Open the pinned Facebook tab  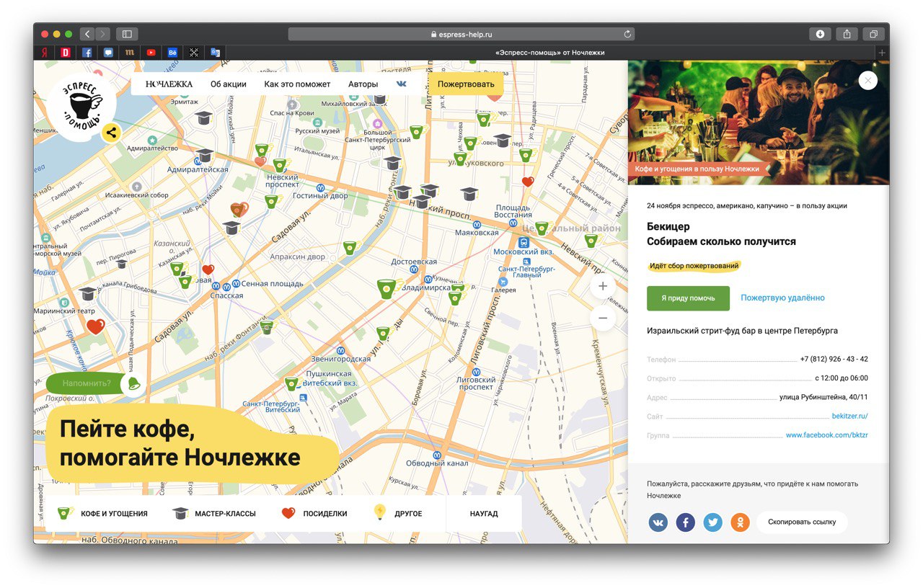pos(87,53)
